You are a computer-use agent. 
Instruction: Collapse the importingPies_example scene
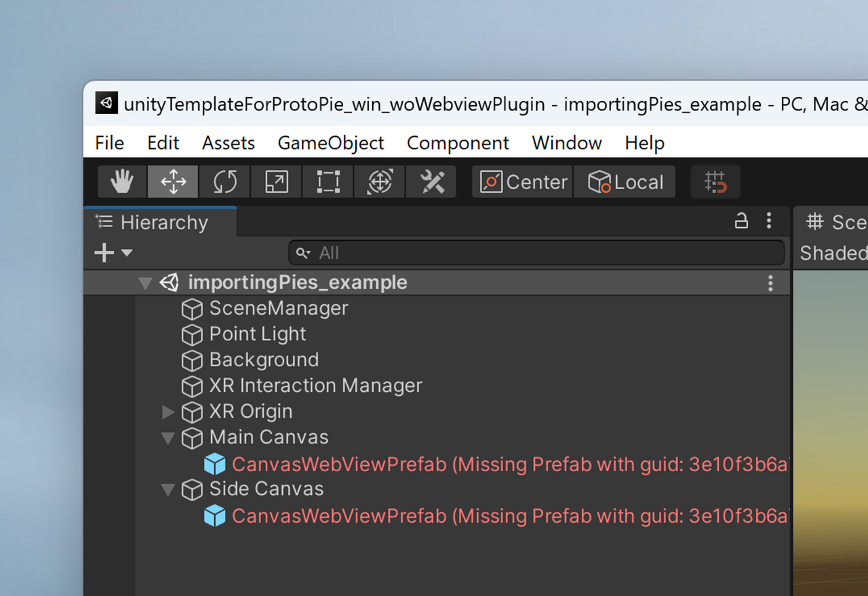pyautogui.click(x=144, y=283)
